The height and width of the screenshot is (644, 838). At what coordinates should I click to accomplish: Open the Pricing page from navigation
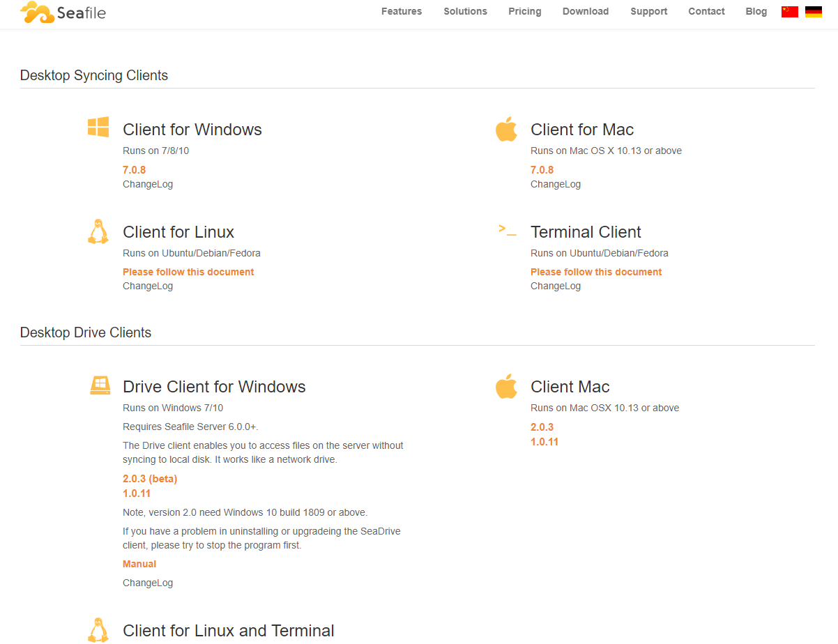tap(524, 11)
